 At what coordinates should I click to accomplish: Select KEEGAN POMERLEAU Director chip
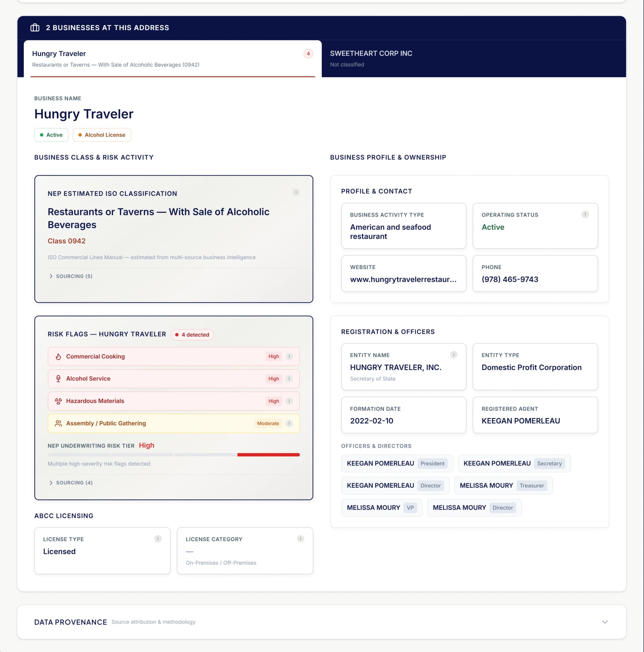(395, 485)
